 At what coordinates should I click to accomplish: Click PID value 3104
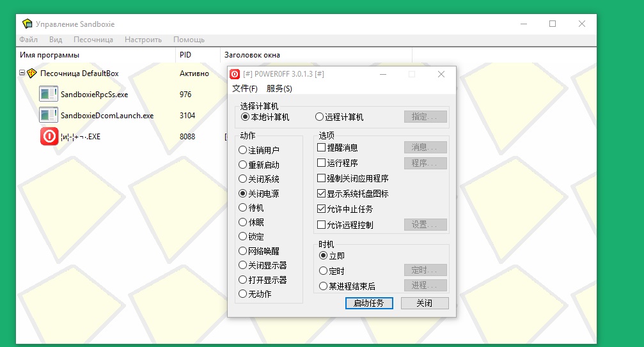[187, 116]
